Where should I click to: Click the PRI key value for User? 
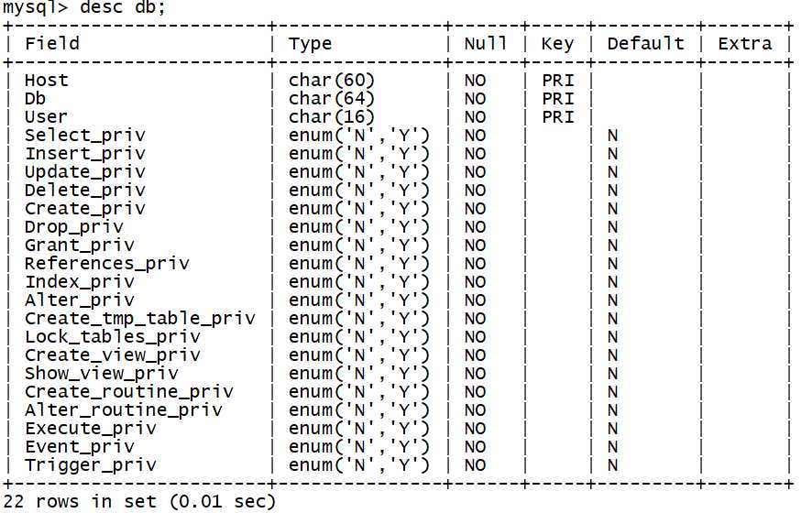tap(558, 117)
